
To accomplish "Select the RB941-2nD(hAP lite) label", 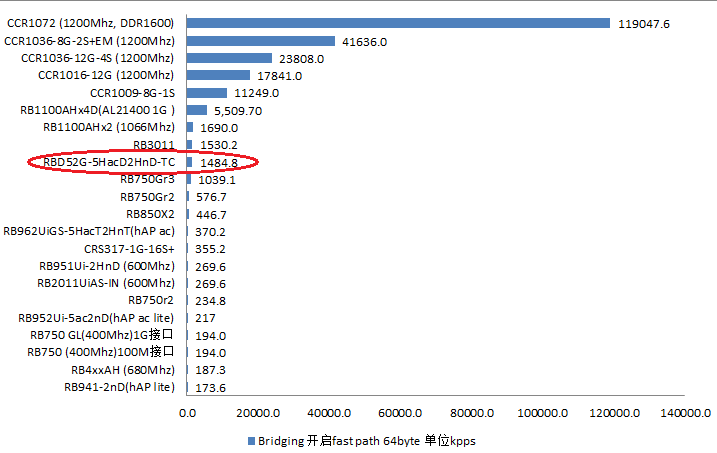I will (x=119, y=387).
